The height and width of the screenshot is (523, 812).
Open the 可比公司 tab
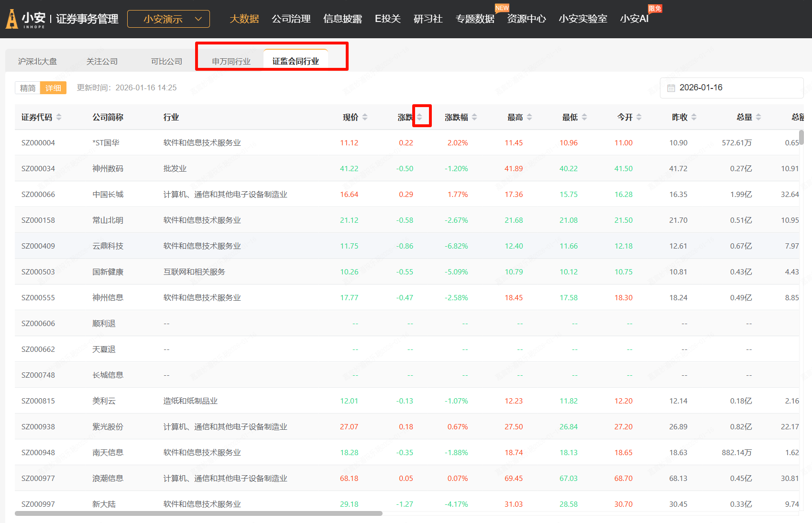166,61
